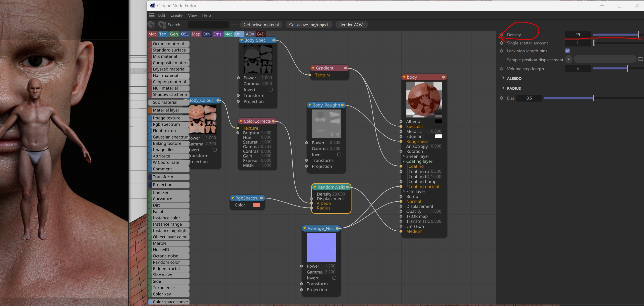Toggle Invert checkbox on Body_Spec node
The height and width of the screenshot is (306, 644).
(270, 89)
